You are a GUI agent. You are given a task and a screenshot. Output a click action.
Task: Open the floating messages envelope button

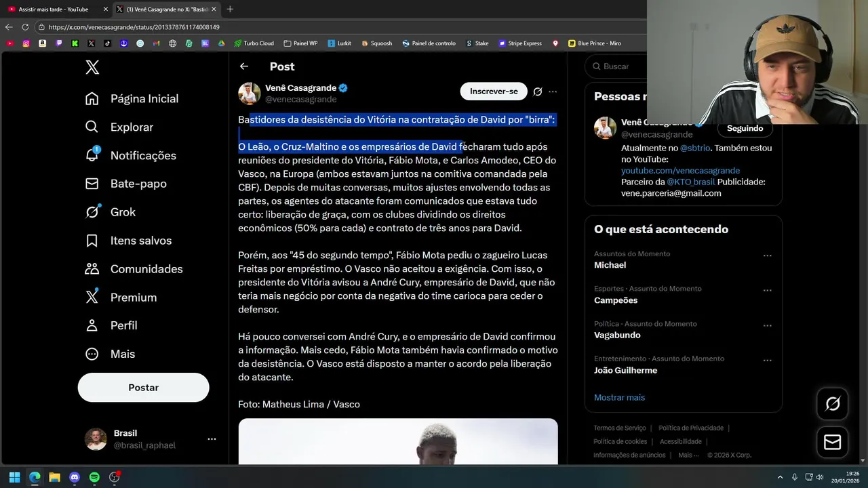tap(832, 443)
